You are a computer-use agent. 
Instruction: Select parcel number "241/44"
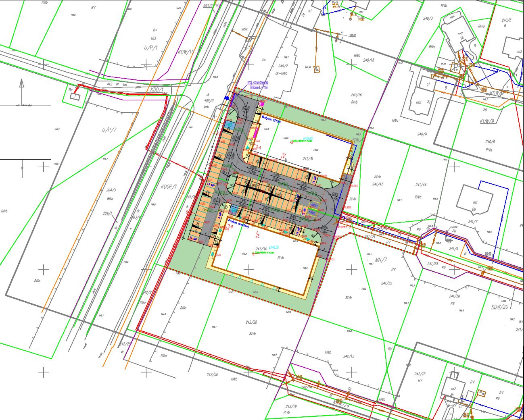coord(421,185)
